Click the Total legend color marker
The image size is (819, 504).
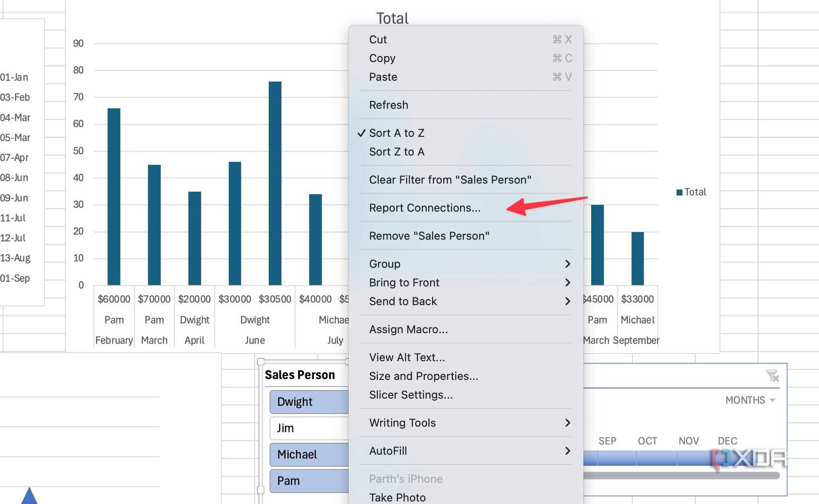[679, 192]
